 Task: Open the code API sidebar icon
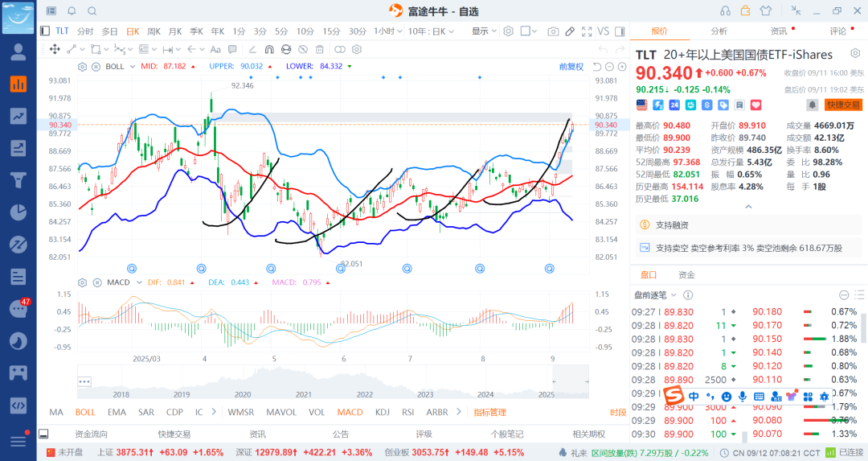[18, 405]
